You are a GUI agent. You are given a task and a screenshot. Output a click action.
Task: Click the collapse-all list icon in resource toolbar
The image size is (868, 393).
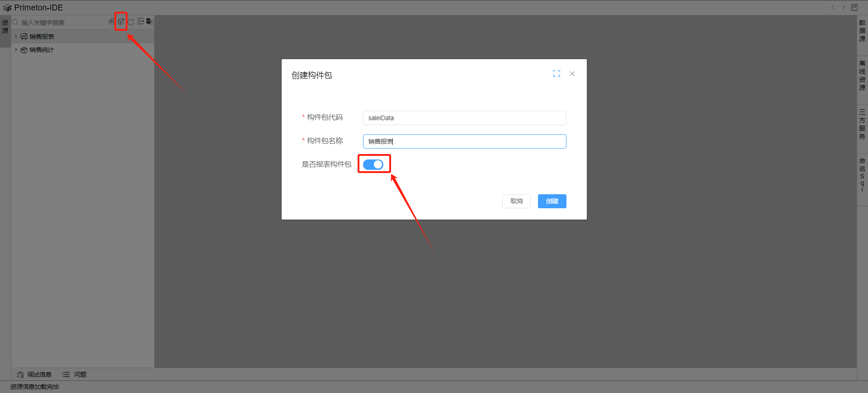pos(141,22)
